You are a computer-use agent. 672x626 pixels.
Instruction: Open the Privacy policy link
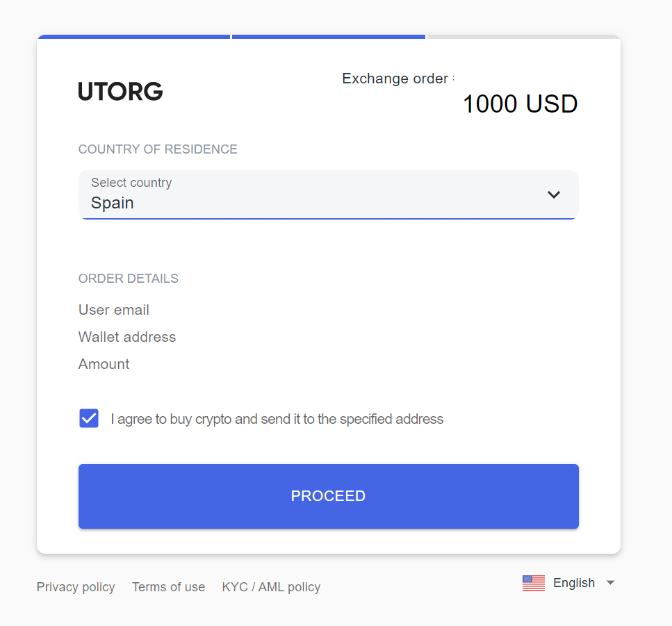[76, 587]
